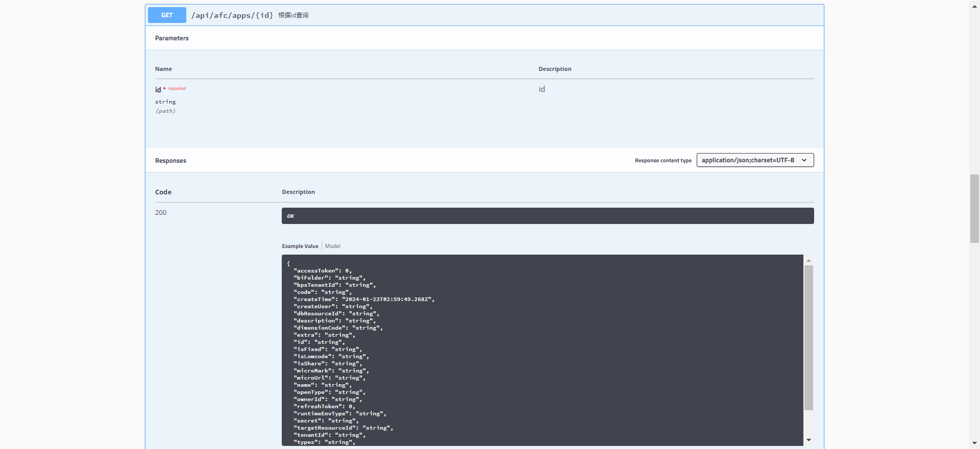Click the page scroll-down arrow at bottom right

coord(975,444)
